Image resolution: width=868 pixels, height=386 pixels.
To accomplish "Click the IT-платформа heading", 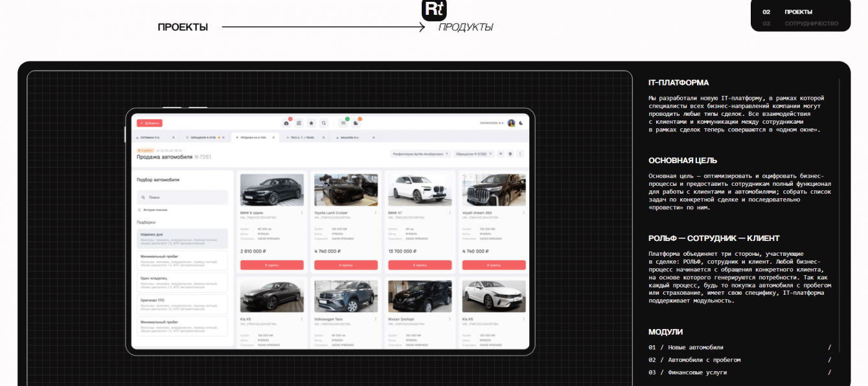I will (x=678, y=83).
